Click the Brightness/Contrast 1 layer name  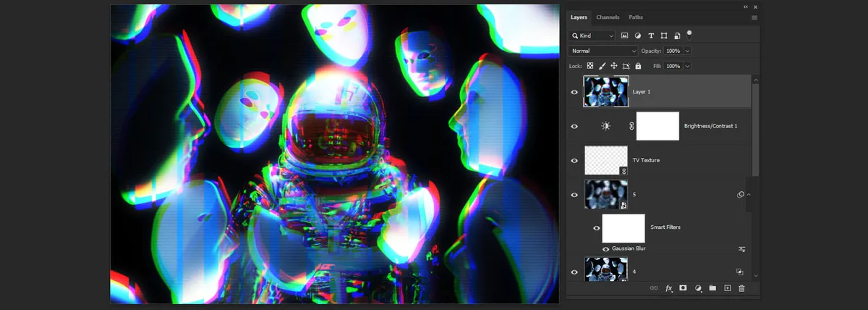pyautogui.click(x=710, y=126)
